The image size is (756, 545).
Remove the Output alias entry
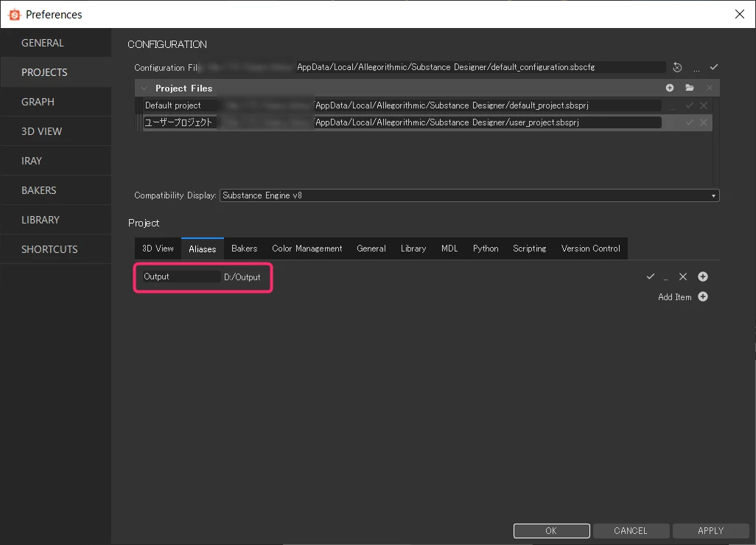[683, 277]
